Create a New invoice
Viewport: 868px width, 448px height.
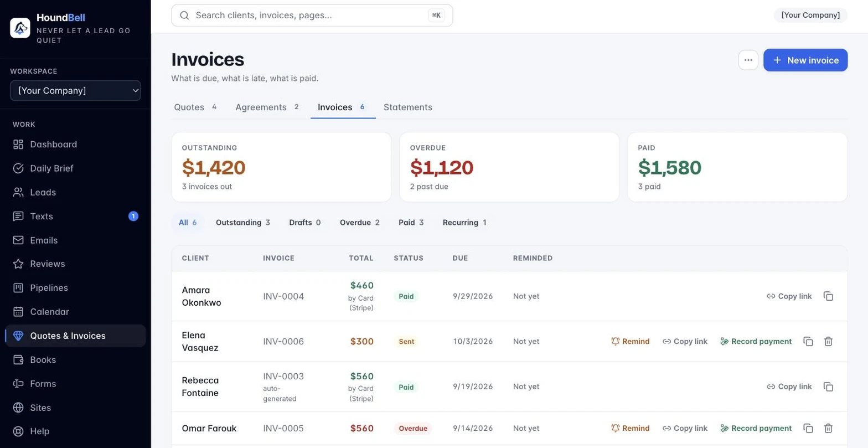coord(805,60)
